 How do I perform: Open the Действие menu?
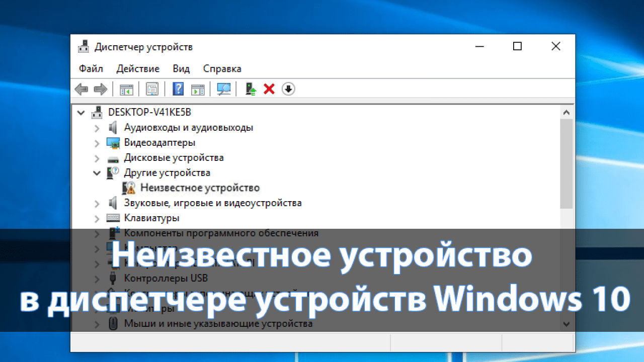[x=138, y=69]
